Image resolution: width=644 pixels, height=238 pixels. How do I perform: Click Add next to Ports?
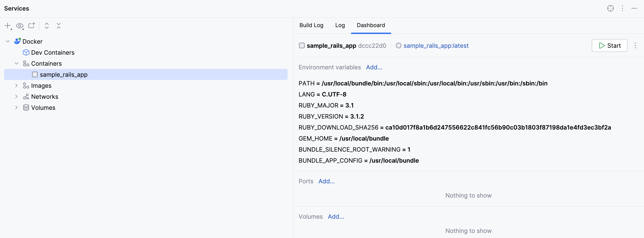pos(326,181)
